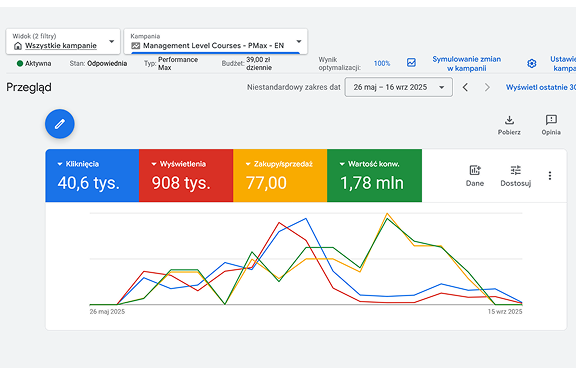Go to next date range arrow

487,87
